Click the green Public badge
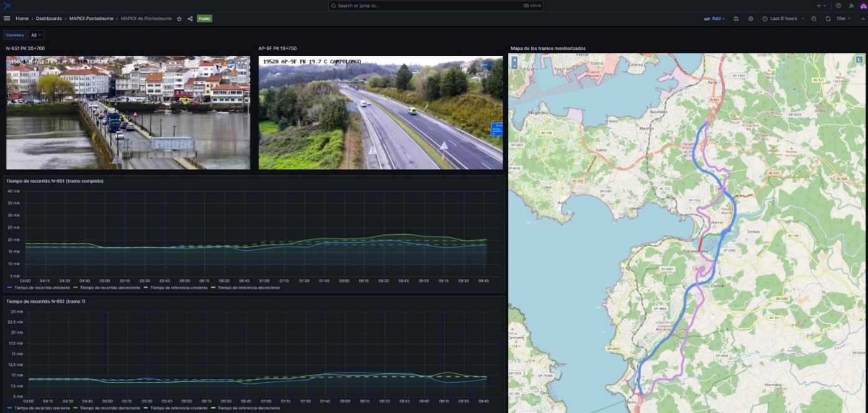This screenshot has width=868, height=413. coord(204,19)
